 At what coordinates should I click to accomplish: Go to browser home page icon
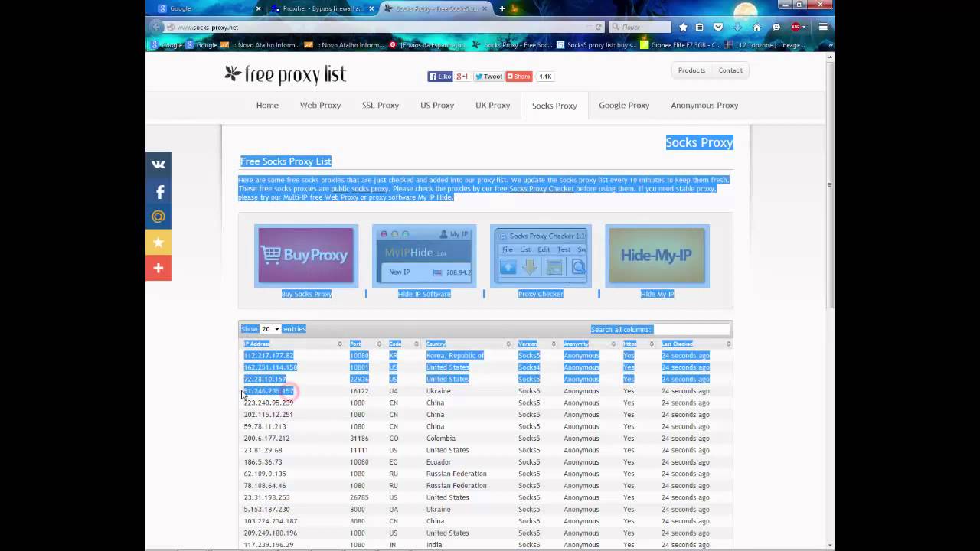click(756, 27)
